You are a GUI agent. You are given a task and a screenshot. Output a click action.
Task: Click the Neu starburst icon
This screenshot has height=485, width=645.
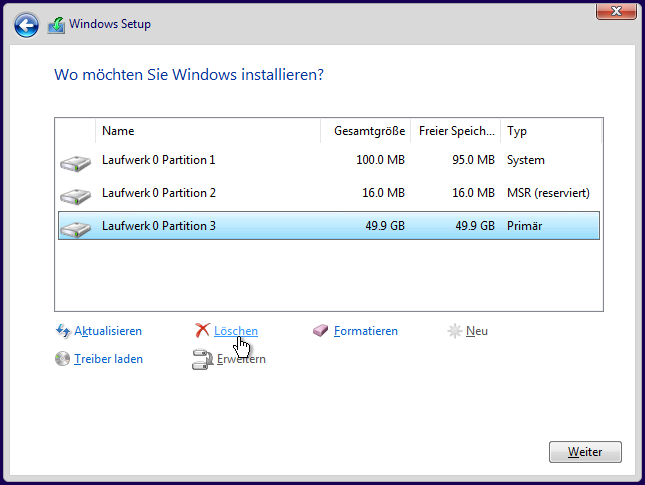tap(455, 331)
